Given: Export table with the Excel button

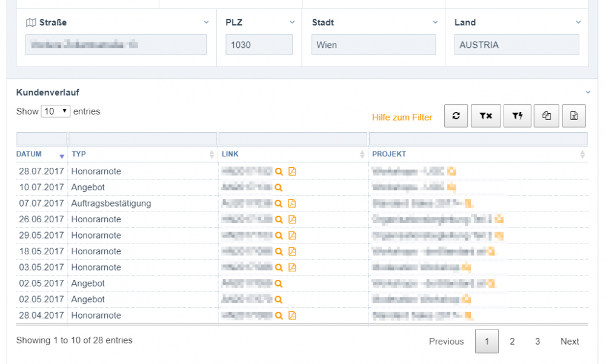Looking at the screenshot, I should pyautogui.click(x=573, y=116).
